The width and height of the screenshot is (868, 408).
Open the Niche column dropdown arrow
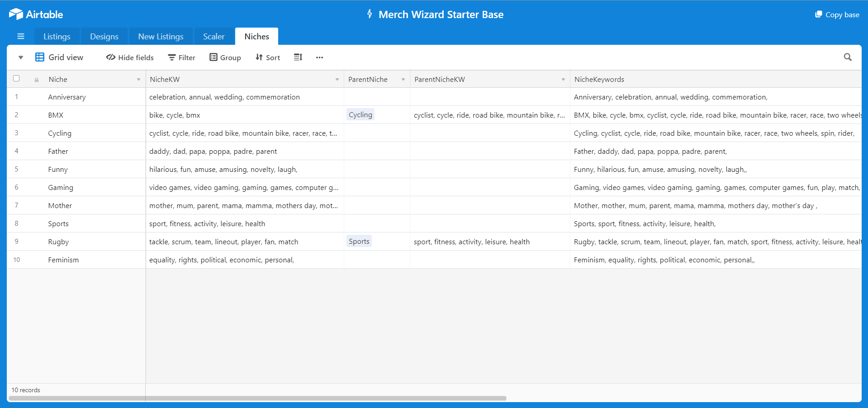(x=138, y=80)
